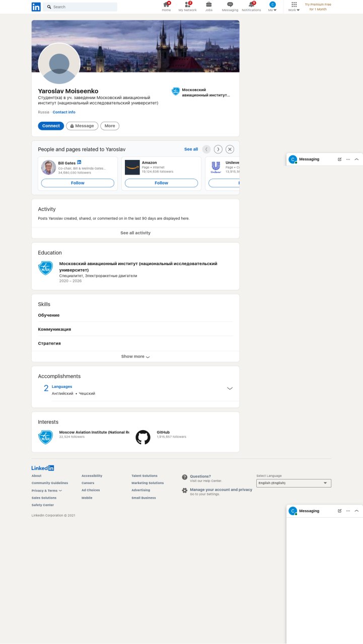The width and height of the screenshot is (363, 644).
Task: Open Languages accomplishments link
Action: [x=62, y=386]
